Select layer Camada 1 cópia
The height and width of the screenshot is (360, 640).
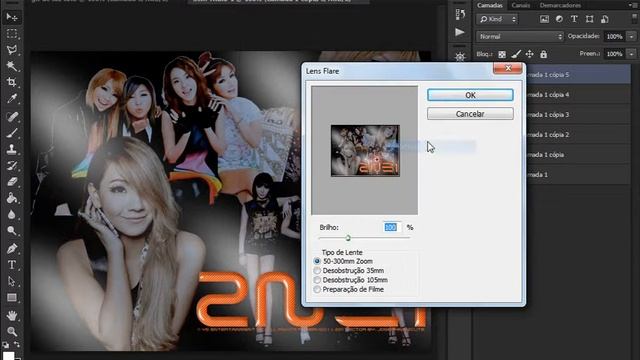[x=578, y=155]
